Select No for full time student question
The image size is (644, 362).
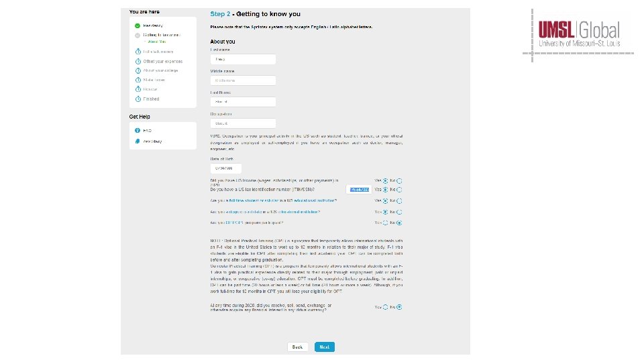tap(399, 200)
